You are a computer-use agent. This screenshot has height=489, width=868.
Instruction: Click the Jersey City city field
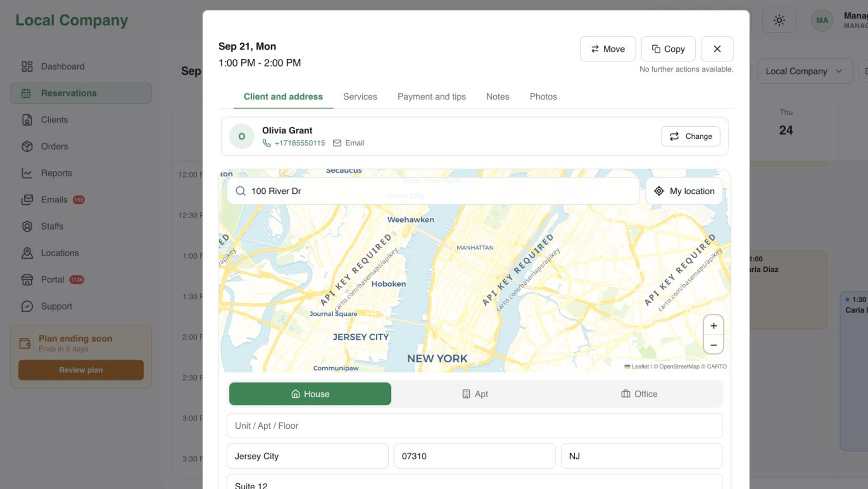tap(307, 456)
